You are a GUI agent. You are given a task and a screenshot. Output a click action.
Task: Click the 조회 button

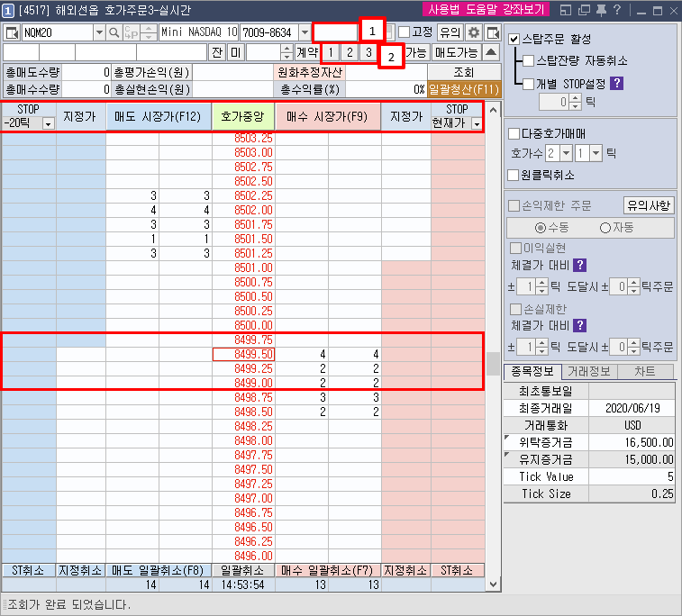tap(464, 72)
